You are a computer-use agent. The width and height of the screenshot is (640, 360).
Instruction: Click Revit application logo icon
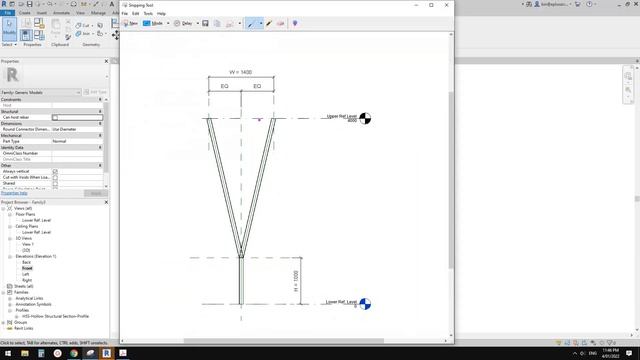point(4,4)
